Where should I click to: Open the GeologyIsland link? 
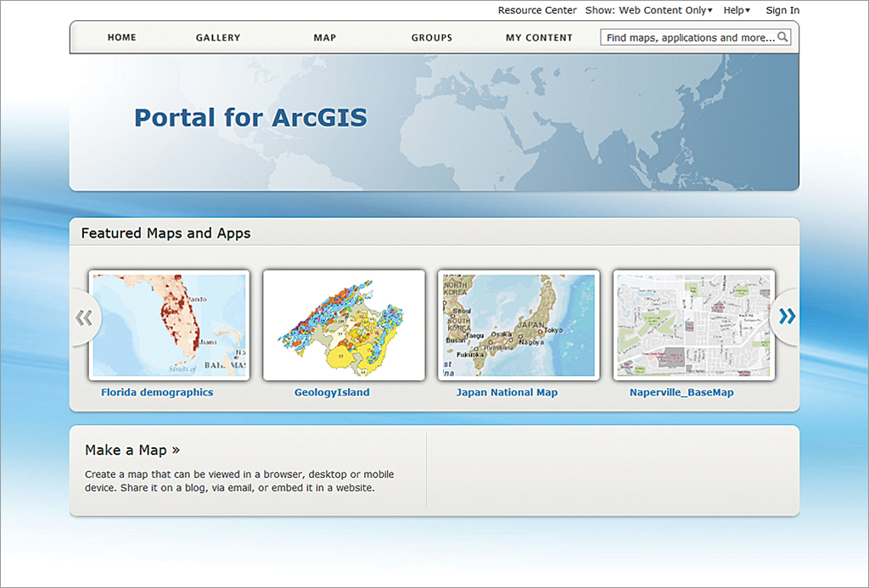pos(332,392)
